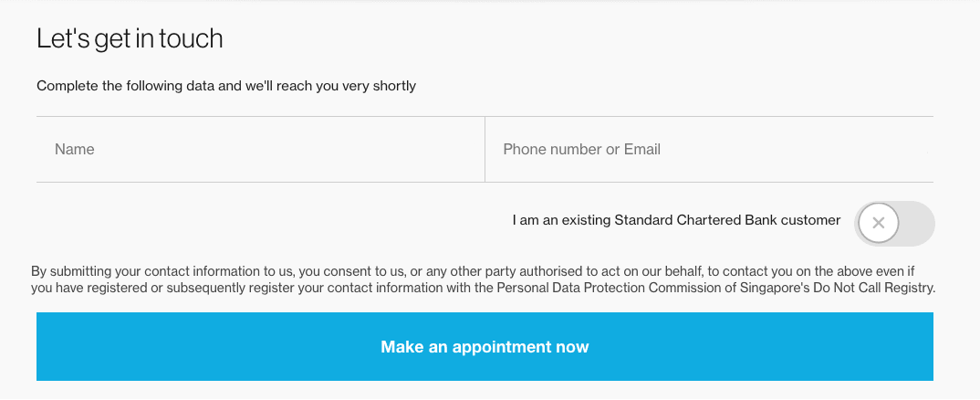Click the grey track of the customer toggle

916,223
